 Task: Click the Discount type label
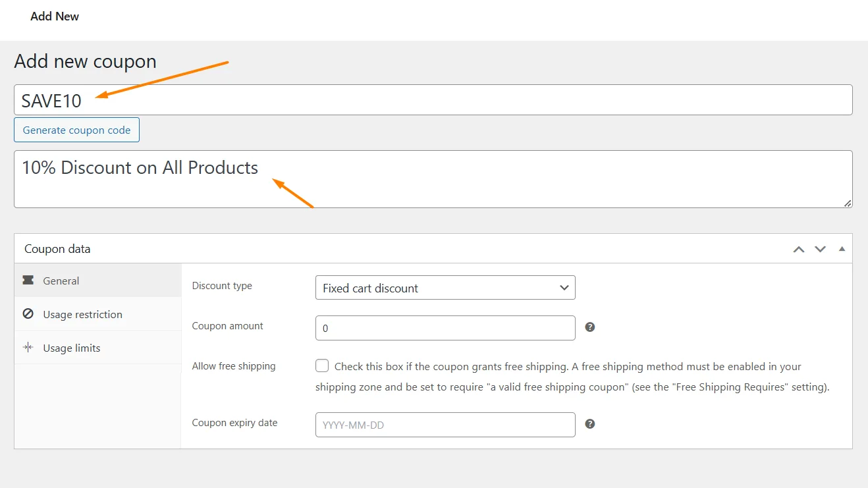coord(222,286)
